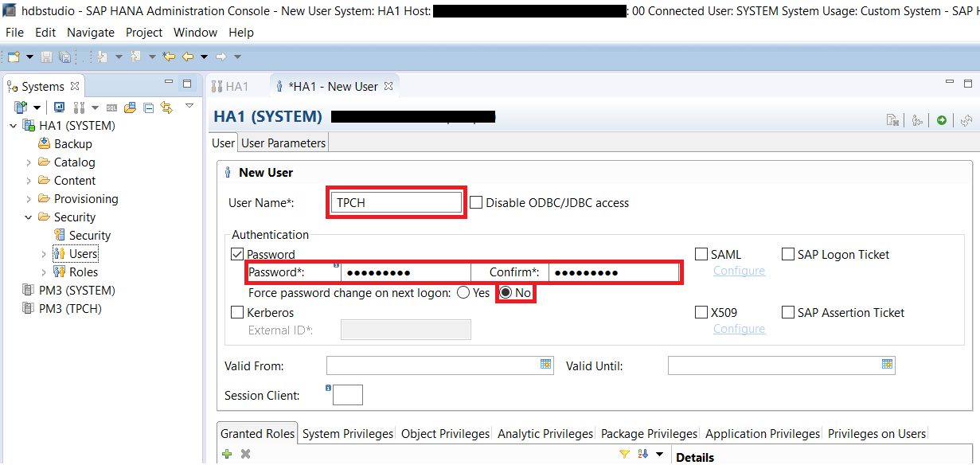980x465 pixels.
Task: Click the Deploy green arrow icon
Action: (x=942, y=120)
